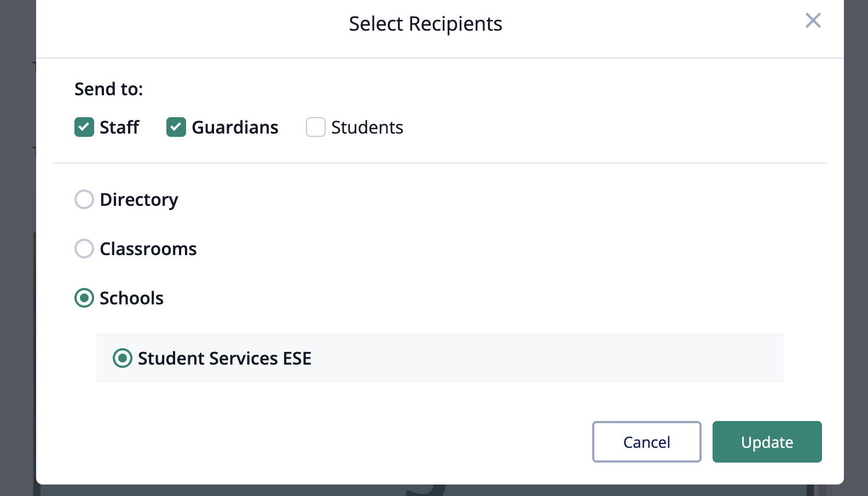Click the Student Services ESE label
This screenshot has height=496, width=868.
pos(224,358)
